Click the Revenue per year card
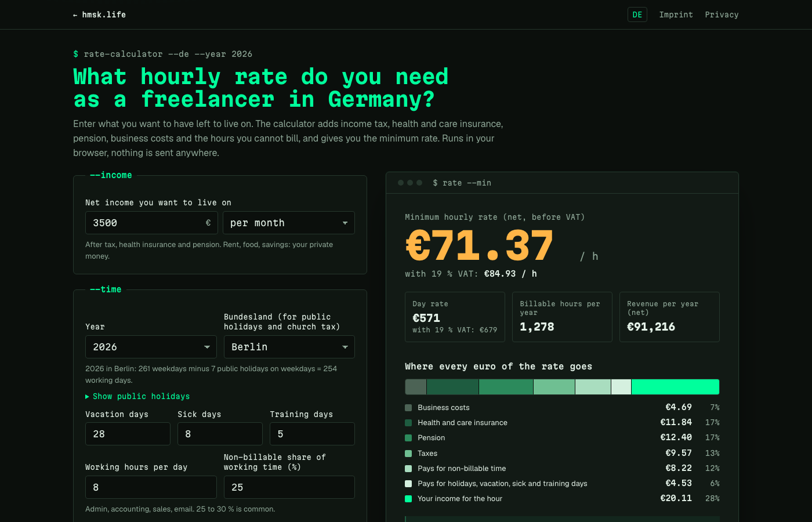The image size is (812, 522). [x=669, y=317]
